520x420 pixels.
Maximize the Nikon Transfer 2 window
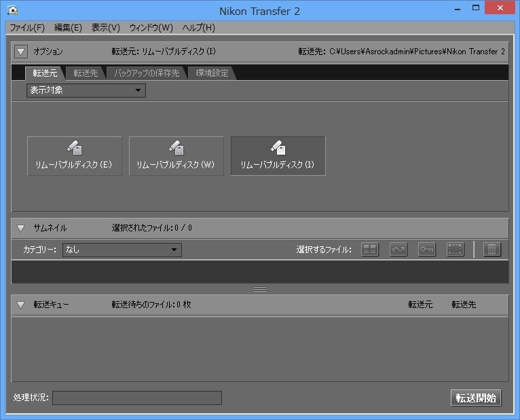click(476, 8)
